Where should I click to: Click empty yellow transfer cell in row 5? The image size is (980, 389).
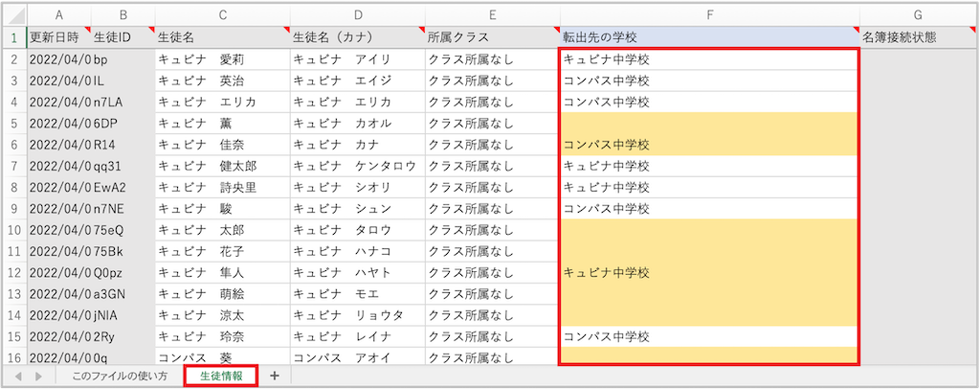[710, 124]
